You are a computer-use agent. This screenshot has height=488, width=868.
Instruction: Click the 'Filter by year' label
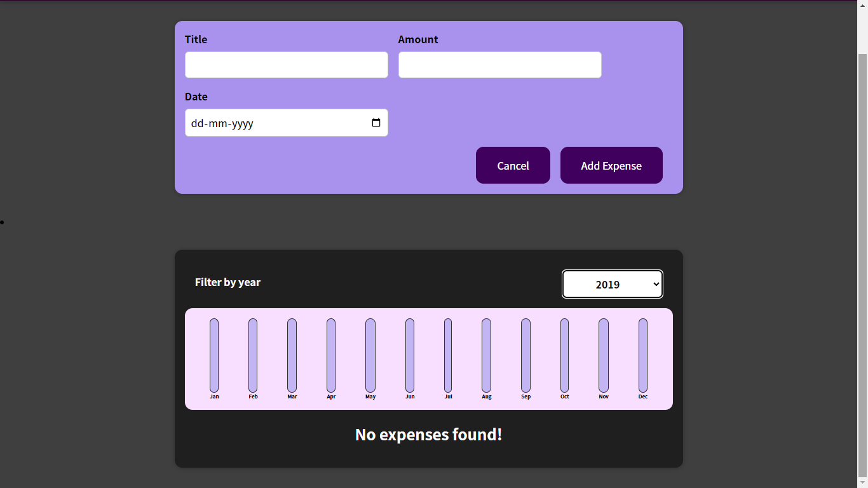(228, 282)
